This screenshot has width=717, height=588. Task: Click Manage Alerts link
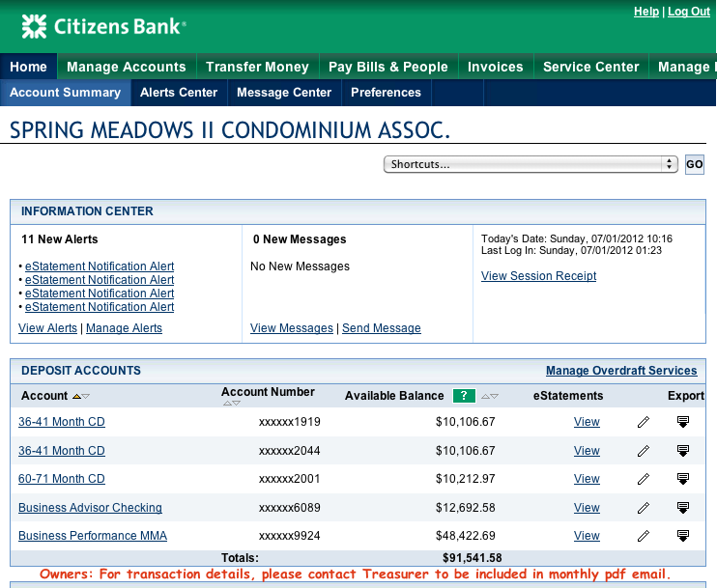(124, 328)
